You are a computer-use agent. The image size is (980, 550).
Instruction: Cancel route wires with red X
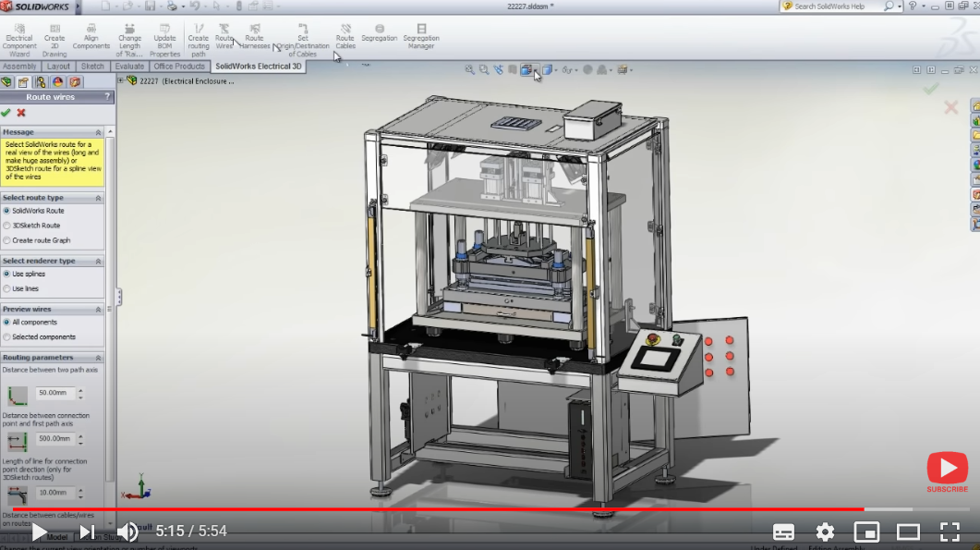(21, 113)
